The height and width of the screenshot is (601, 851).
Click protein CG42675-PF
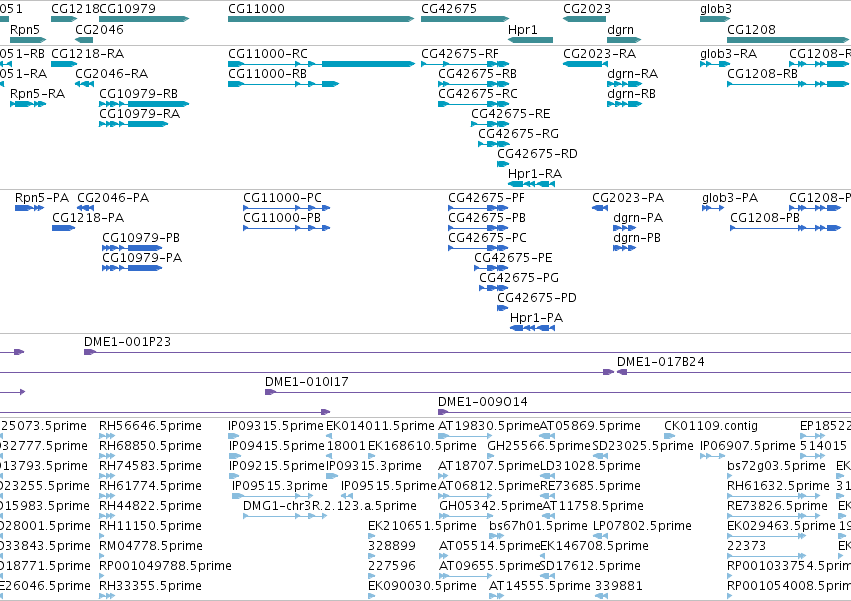479,208
